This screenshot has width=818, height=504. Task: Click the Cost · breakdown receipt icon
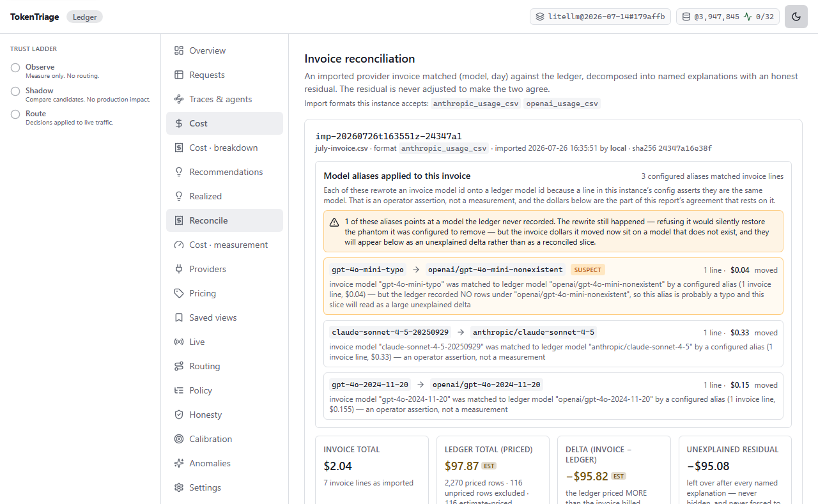point(179,148)
